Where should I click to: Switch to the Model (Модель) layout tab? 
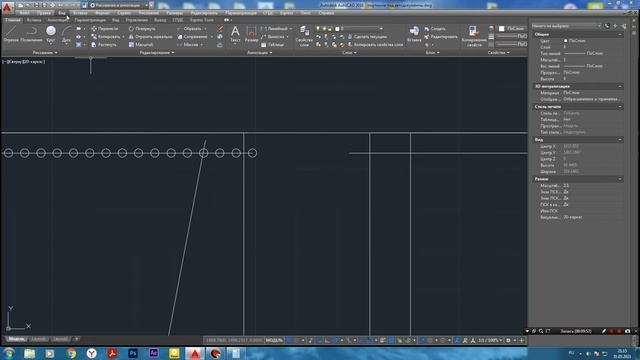pyautogui.click(x=16, y=339)
